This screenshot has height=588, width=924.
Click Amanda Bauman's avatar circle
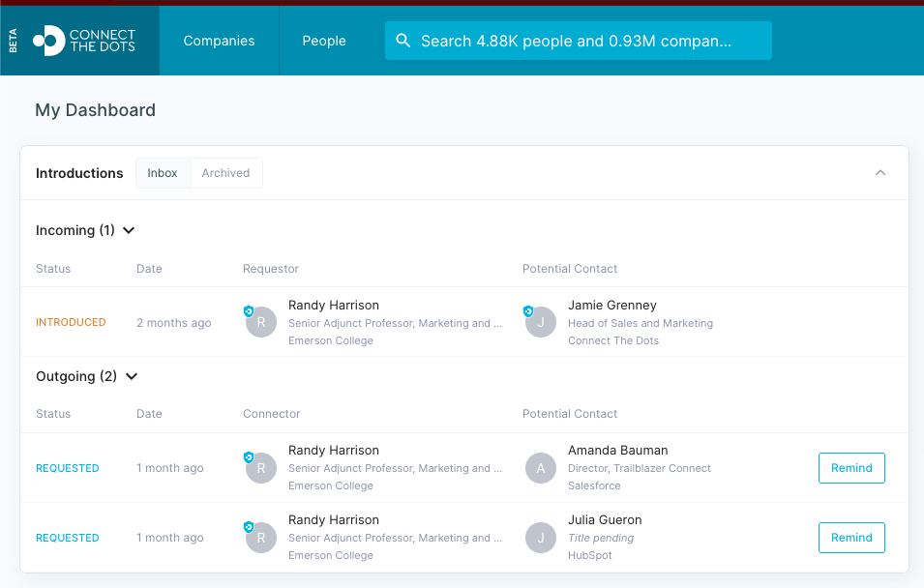(x=541, y=468)
